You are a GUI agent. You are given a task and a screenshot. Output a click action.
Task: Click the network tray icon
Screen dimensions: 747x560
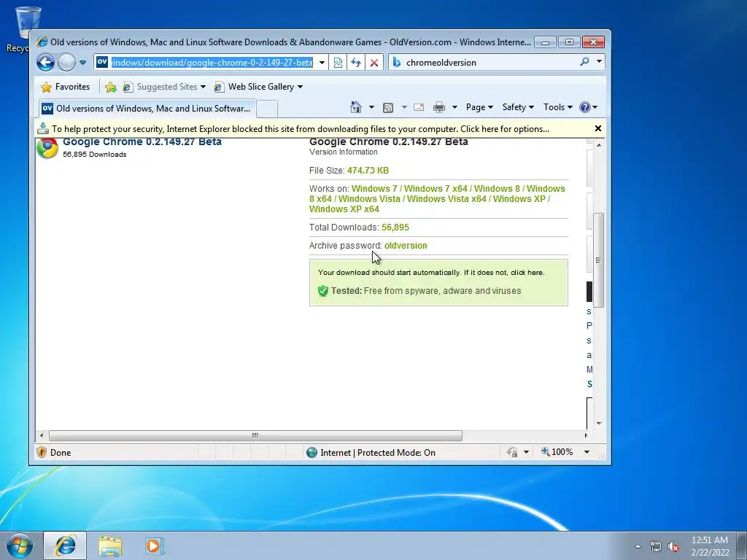pyautogui.click(x=656, y=546)
